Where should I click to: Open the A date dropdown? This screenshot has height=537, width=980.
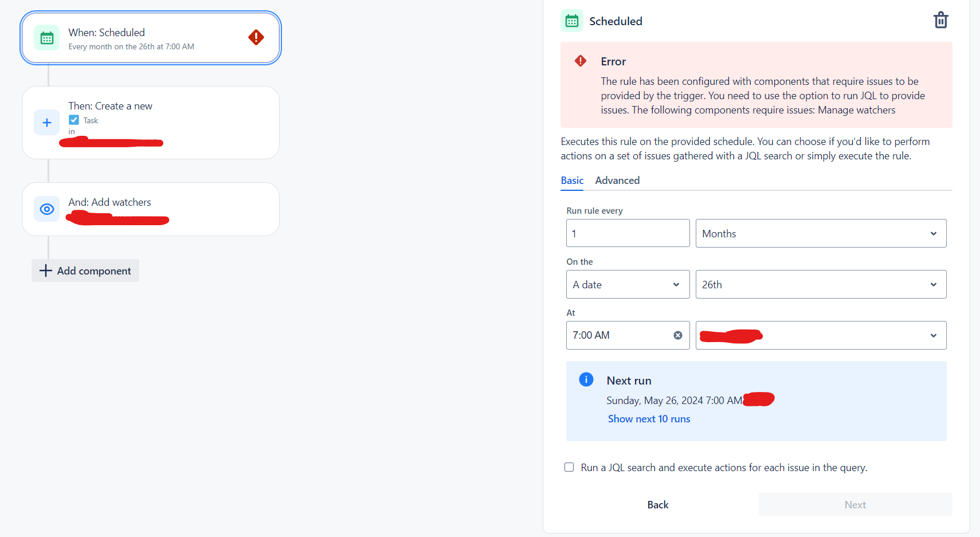(628, 284)
